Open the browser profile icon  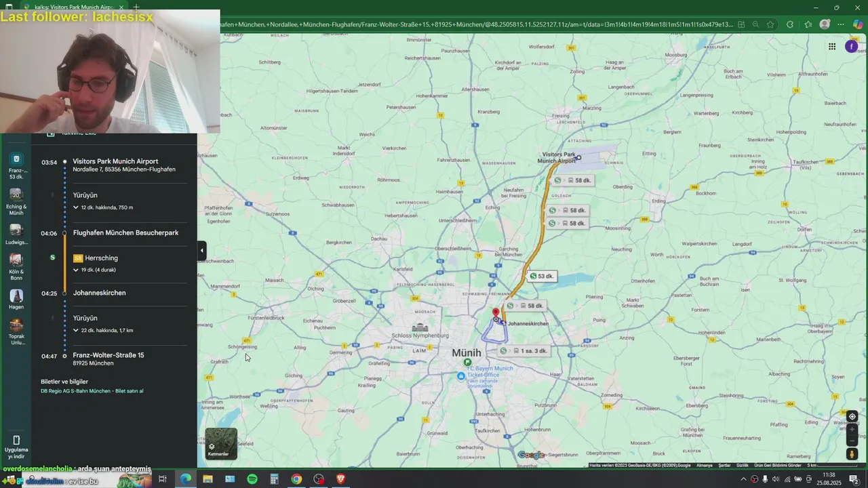pyautogui.click(x=825, y=24)
